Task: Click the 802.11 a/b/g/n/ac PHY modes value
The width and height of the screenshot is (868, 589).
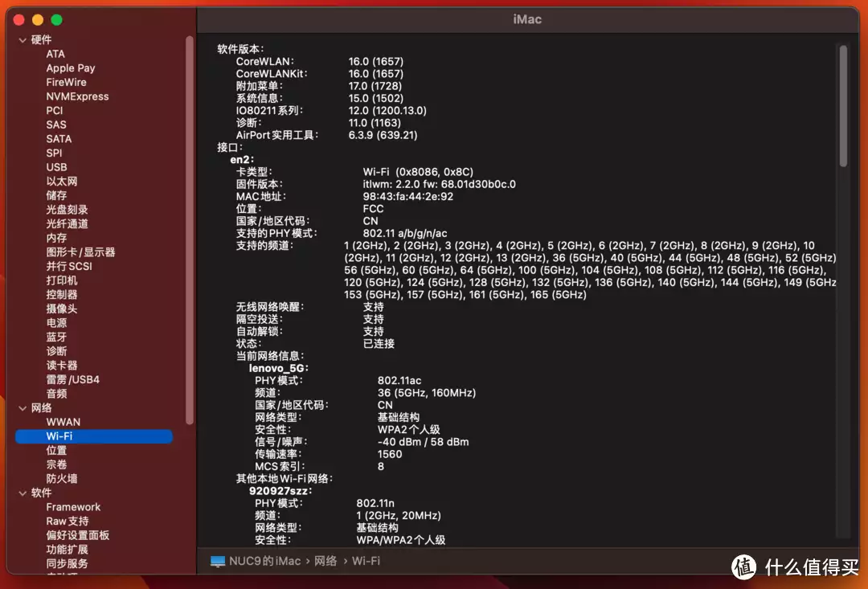Action: (x=404, y=234)
